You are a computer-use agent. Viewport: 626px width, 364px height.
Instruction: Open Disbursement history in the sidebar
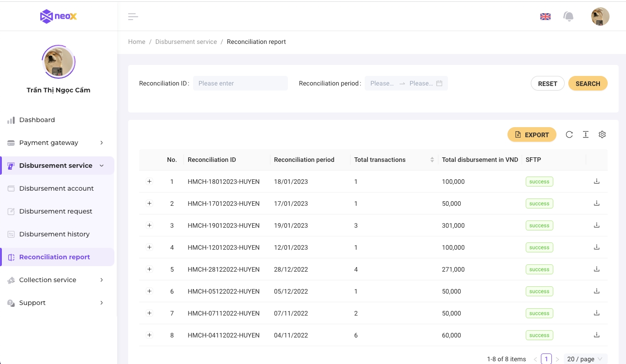pyautogui.click(x=54, y=234)
